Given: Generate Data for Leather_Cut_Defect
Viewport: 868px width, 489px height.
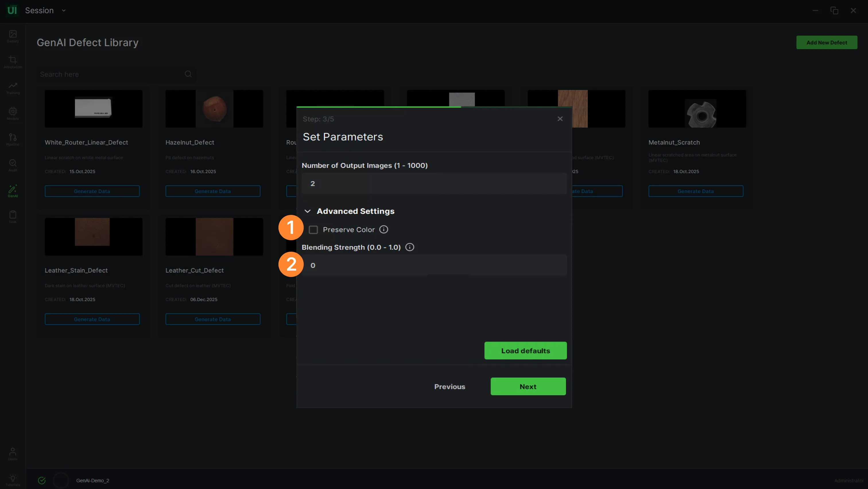Looking at the screenshot, I should click(x=213, y=319).
